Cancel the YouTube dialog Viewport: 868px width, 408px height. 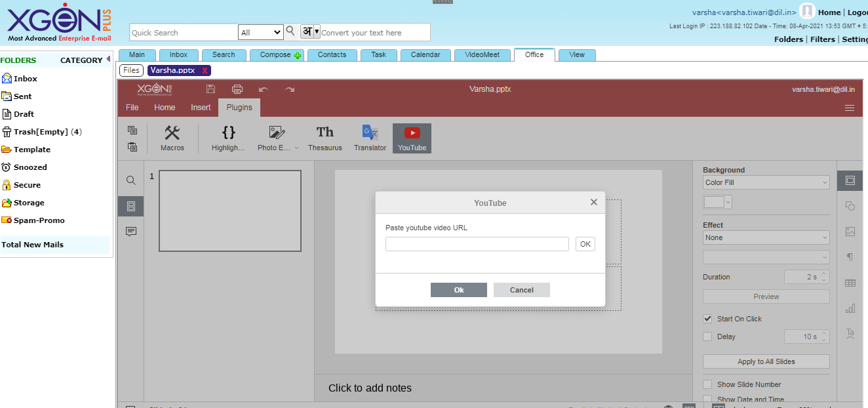522,290
